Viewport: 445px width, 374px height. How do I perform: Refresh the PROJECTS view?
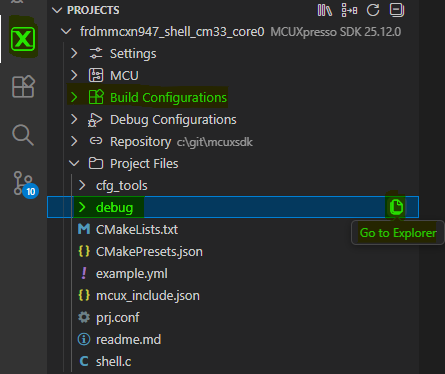click(x=373, y=10)
